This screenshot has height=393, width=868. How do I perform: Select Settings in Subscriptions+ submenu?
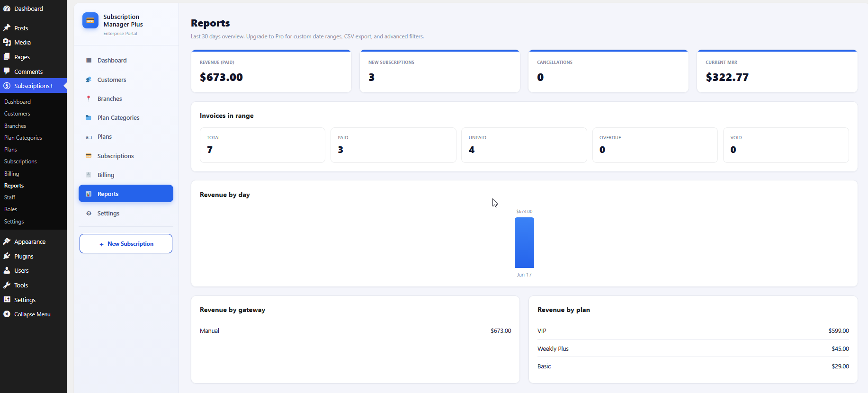point(14,222)
